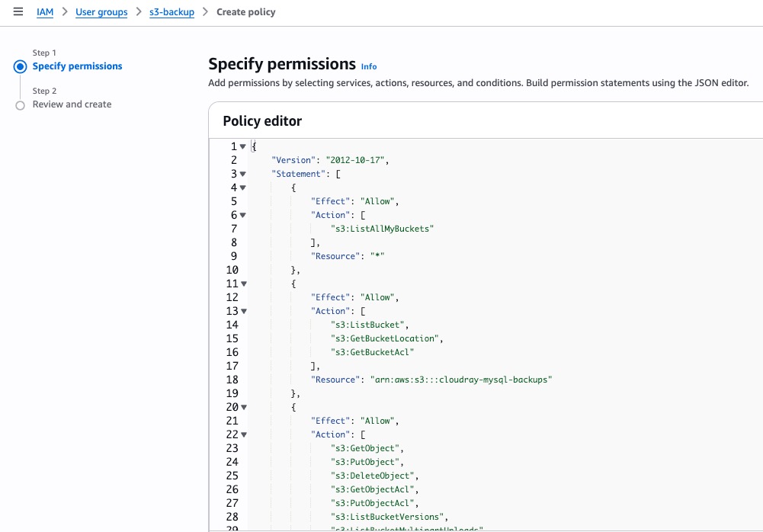This screenshot has height=532, width=763.
Task: Open the navigation sidebar hamburger menu
Action: tap(18, 11)
